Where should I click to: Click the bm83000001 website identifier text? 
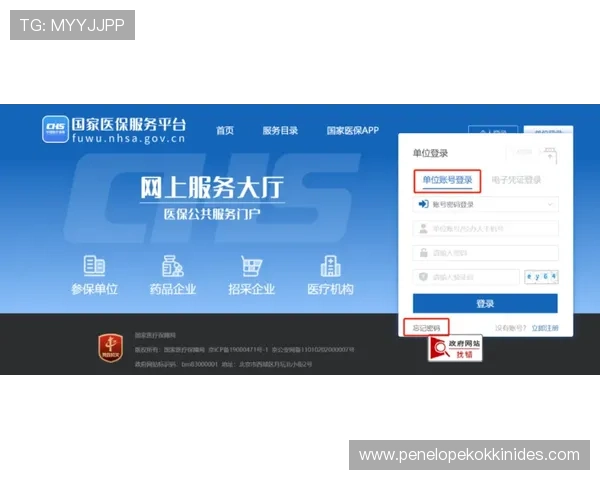(199, 364)
